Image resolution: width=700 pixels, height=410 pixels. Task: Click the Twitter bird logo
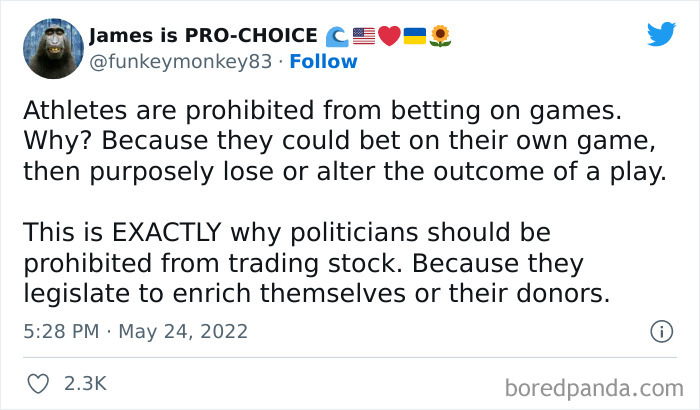(x=661, y=34)
